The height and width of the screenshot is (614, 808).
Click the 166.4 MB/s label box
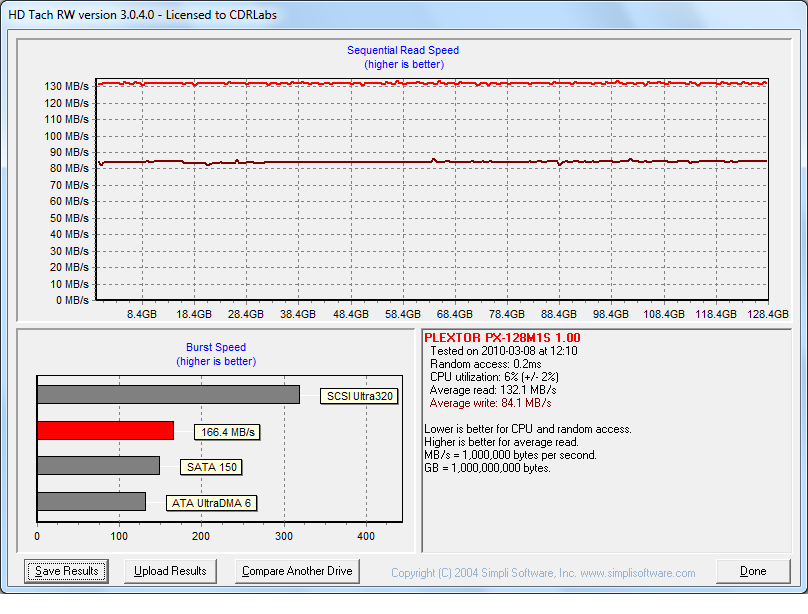[x=226, y=432]
